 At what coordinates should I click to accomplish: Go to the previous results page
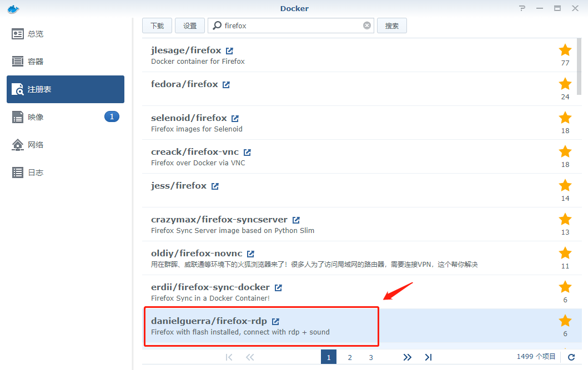[x=250, y=357]
